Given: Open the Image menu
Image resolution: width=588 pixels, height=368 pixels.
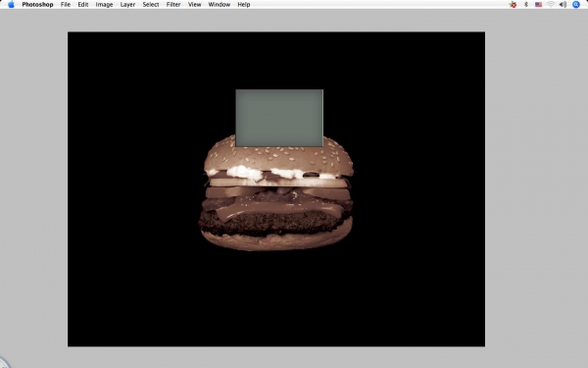Looking at the screenshot, I should click(x=104, y=5).
